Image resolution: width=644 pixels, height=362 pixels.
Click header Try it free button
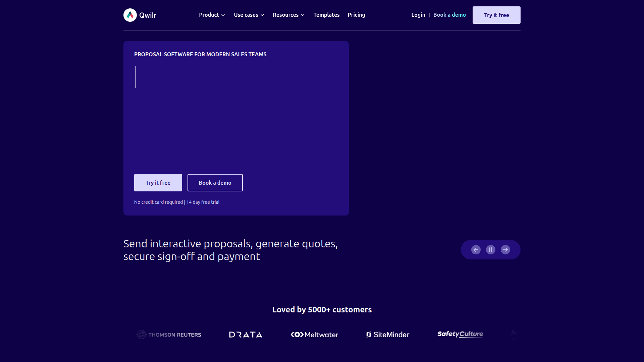point(496,15)
